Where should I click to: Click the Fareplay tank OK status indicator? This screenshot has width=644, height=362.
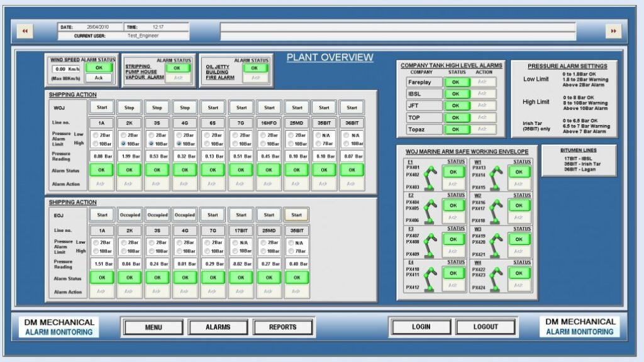pos(457,82)
